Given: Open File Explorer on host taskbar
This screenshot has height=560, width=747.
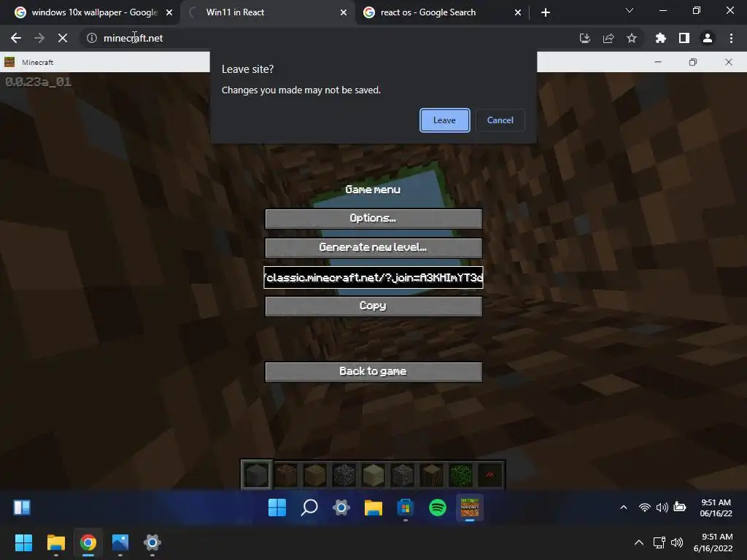Looking at the screenshot, I should (55, 542).
